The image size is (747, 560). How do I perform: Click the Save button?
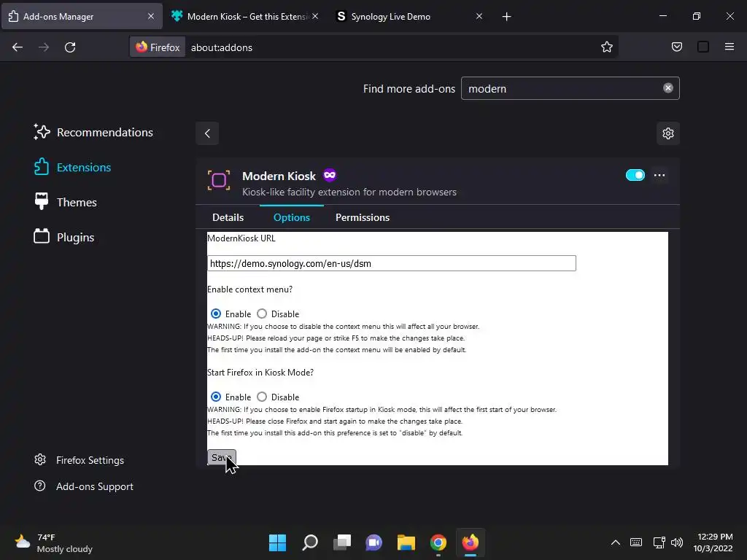[x=222, y=457]
